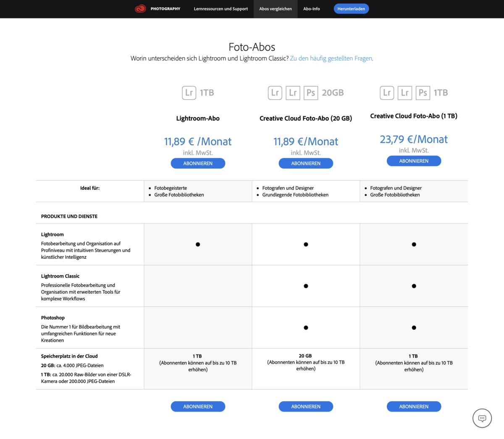504x439 pixels.
Task: Click the 23,79 €/Monat price
Action: click(414, 139)
